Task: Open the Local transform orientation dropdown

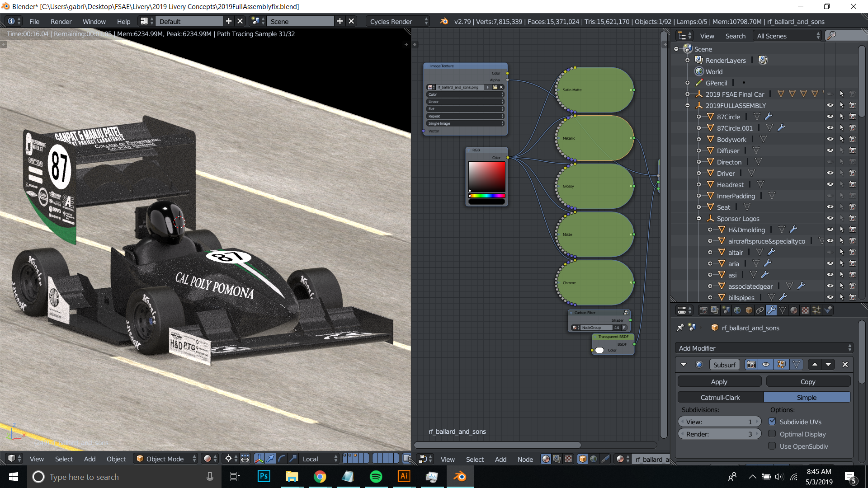Action: click(319, 459)
